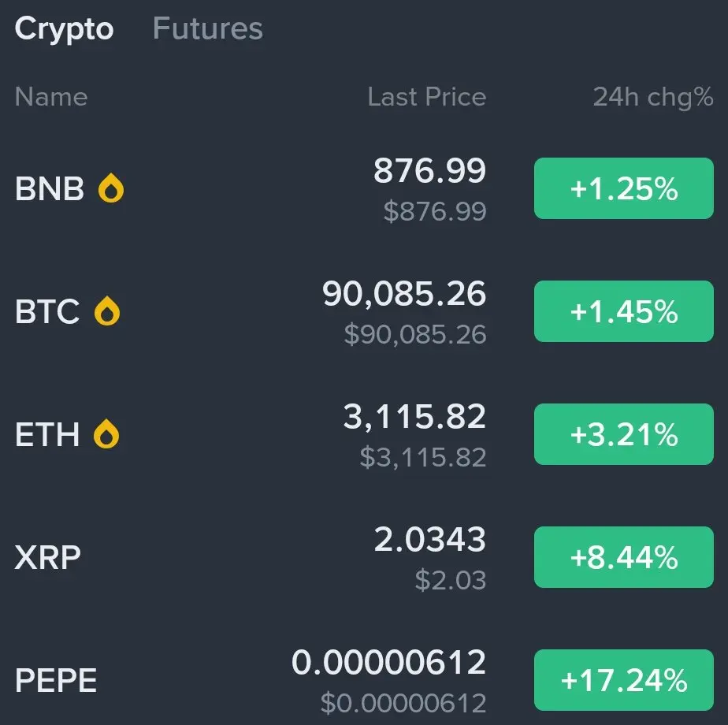Click BTC price 90,085.26

(404, 294)
